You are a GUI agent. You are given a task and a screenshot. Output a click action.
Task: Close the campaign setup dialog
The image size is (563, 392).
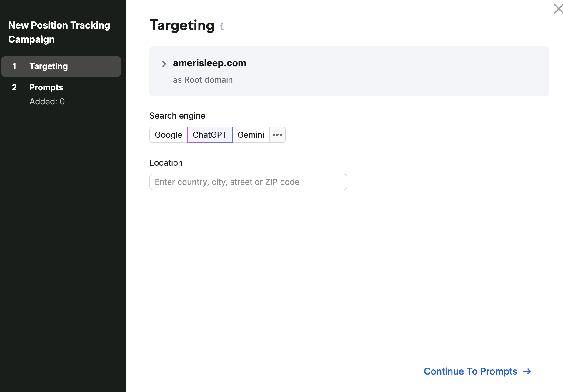tap(558, 9)
